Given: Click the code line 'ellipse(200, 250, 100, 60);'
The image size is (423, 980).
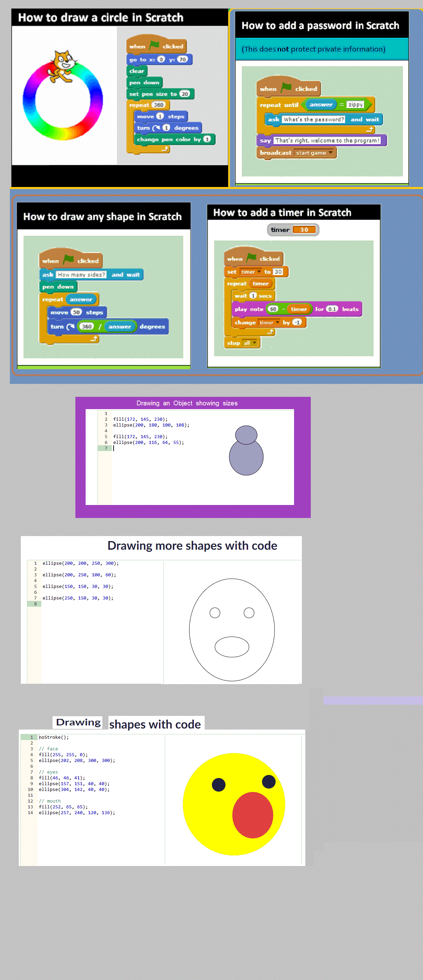Looking at the screenshot, I should [79, 575].
